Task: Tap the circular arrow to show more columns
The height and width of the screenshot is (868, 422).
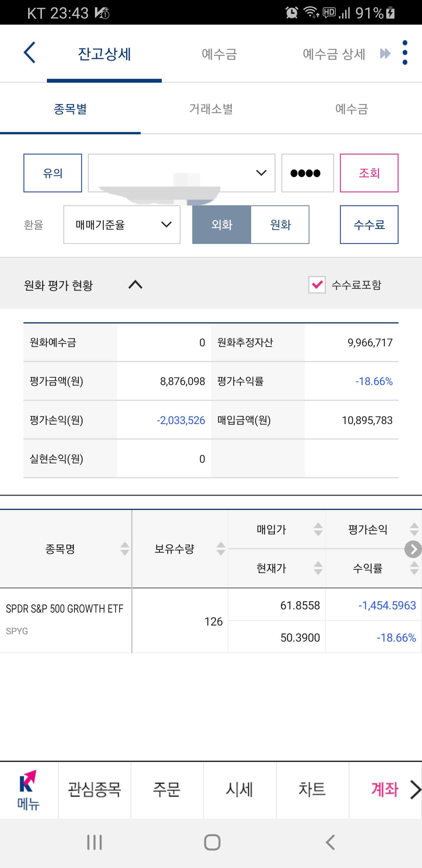Action: [x=413, y=549]
